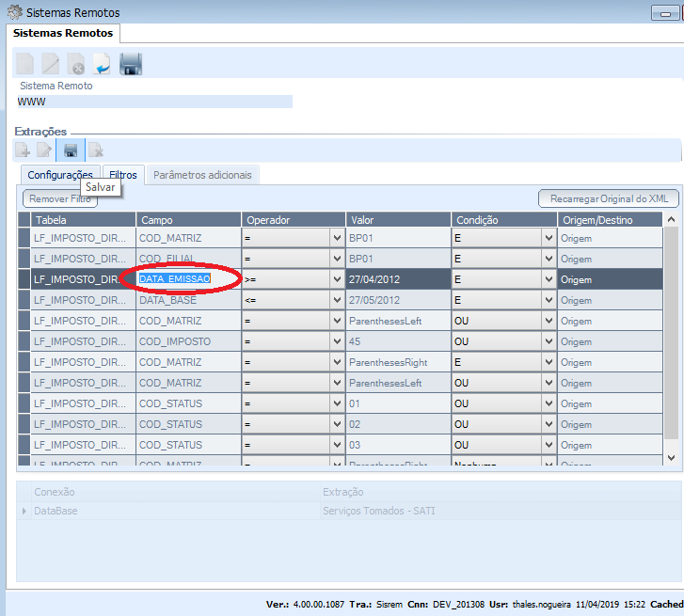Click the delete extraction icon
The width and height of the screenshot is (684, 616).
[x=95, y=150]
